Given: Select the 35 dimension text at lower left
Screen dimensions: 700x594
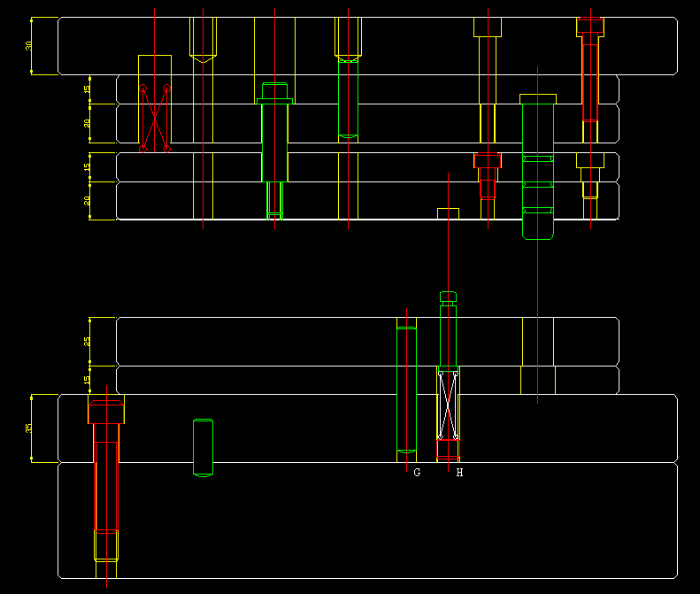Looking at the screenshot, I should pyautogui.click(x=29, y=428).
